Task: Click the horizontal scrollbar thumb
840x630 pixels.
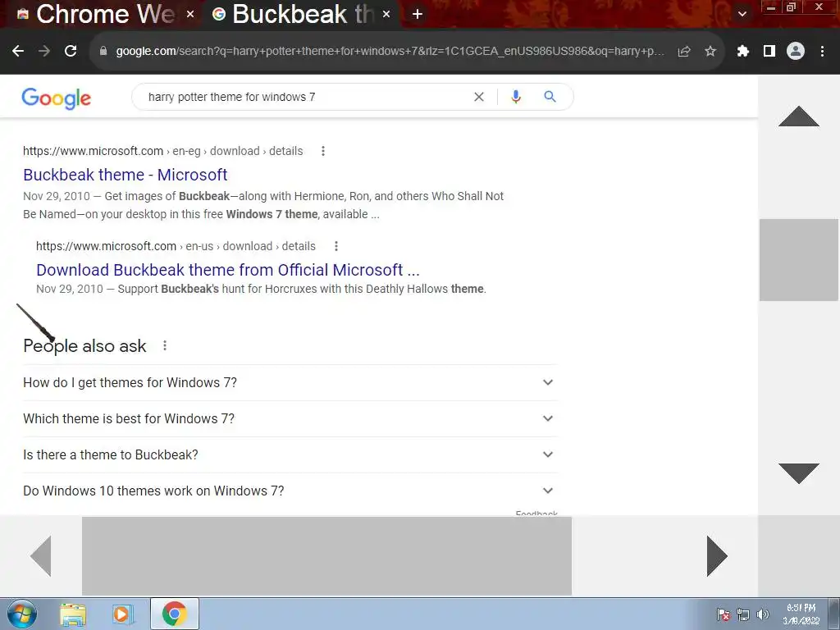Action: tap(326, 556)
